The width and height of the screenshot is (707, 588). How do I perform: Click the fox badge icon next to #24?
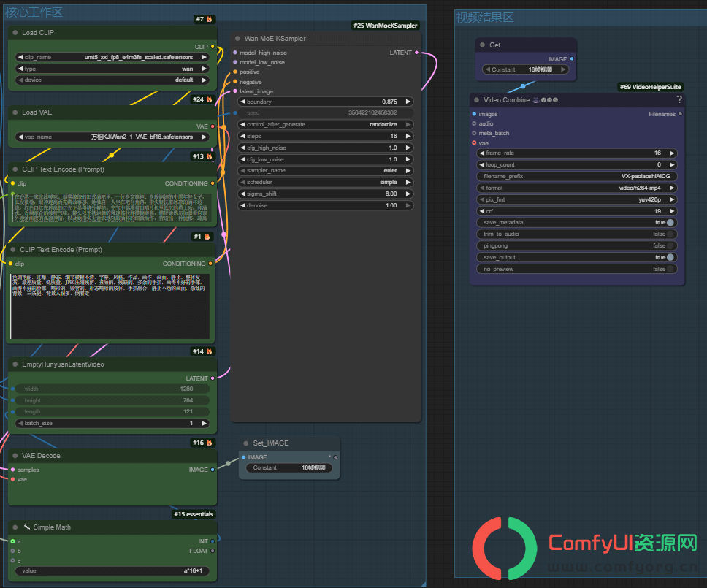(209, 99)
